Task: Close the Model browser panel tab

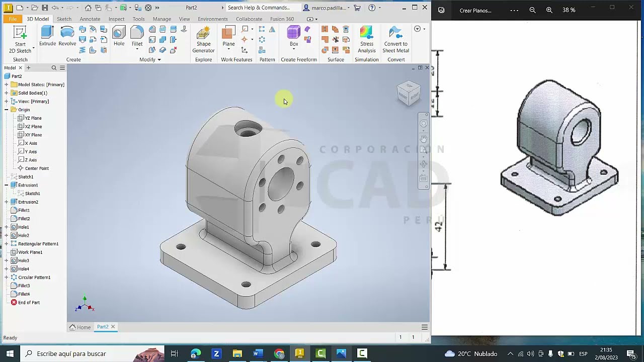Action: tap(20, 68)
